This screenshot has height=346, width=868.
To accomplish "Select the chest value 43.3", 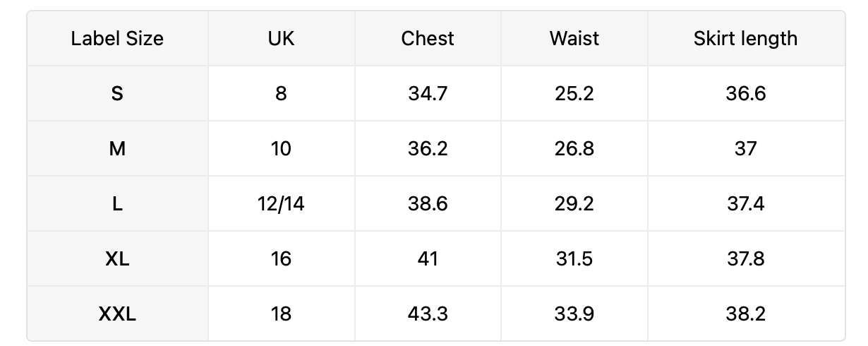I will pos(428,314).
